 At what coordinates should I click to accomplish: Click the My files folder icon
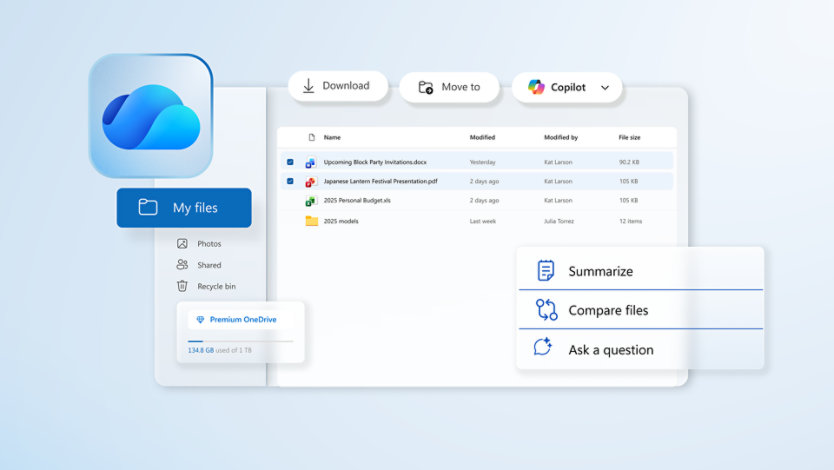148,207
